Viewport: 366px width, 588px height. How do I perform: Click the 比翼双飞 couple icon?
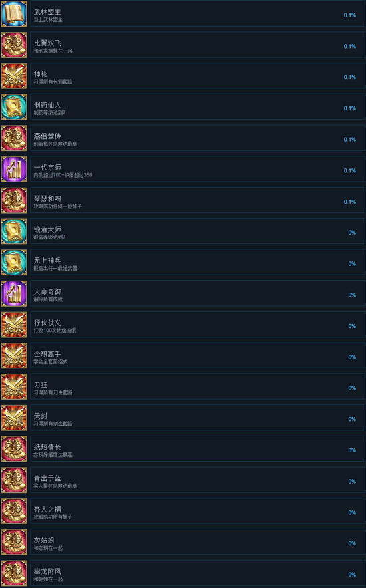point(14,45)
